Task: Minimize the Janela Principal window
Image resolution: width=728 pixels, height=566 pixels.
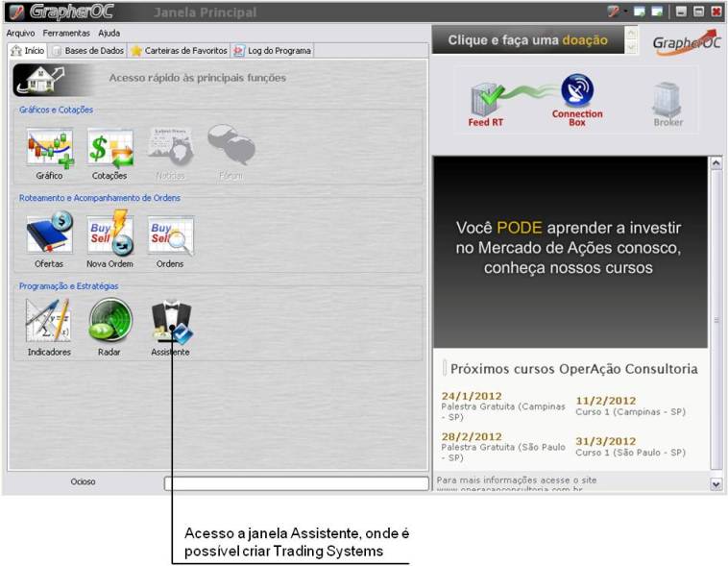Action: (x=681, y=12)
